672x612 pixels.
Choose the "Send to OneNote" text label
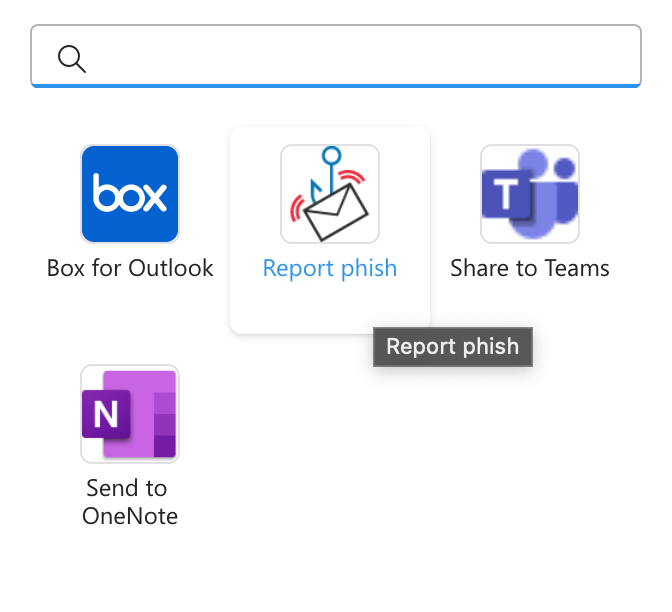coord(130,502)
